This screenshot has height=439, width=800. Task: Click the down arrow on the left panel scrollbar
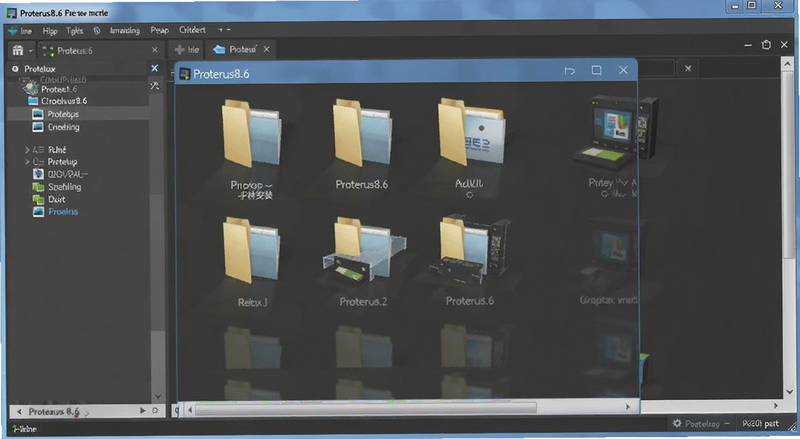coord(158,396)
